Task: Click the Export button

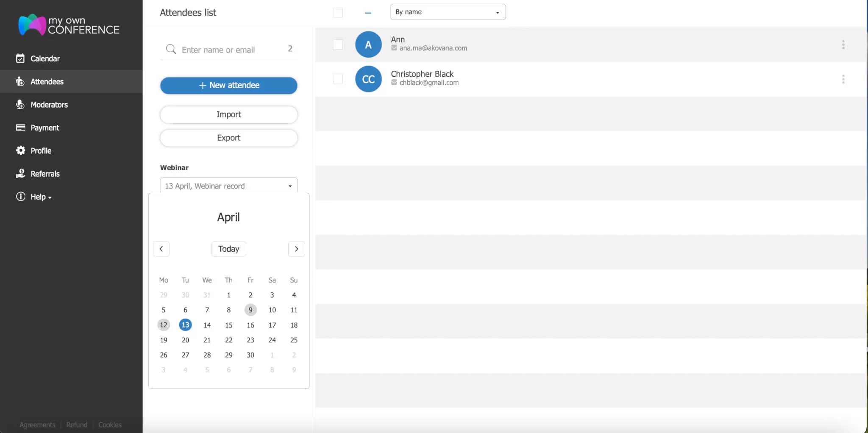Action: [228, 138]
